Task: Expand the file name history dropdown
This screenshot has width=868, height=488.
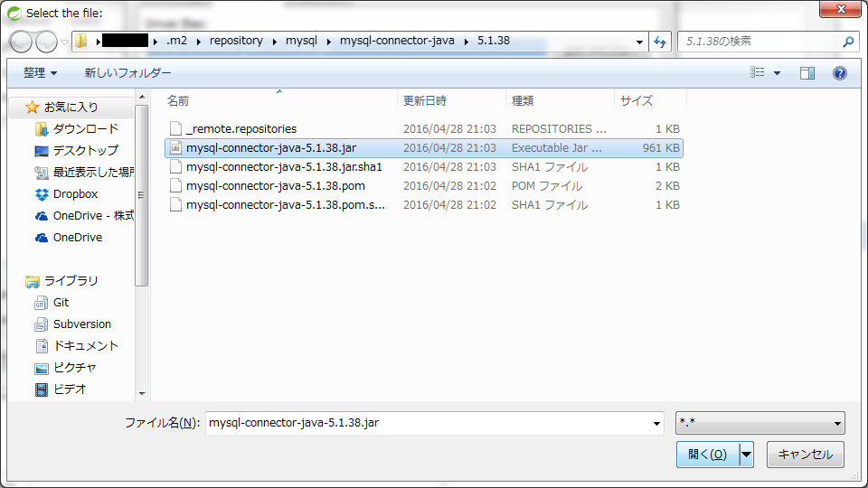Action: [x=656, y=423]
